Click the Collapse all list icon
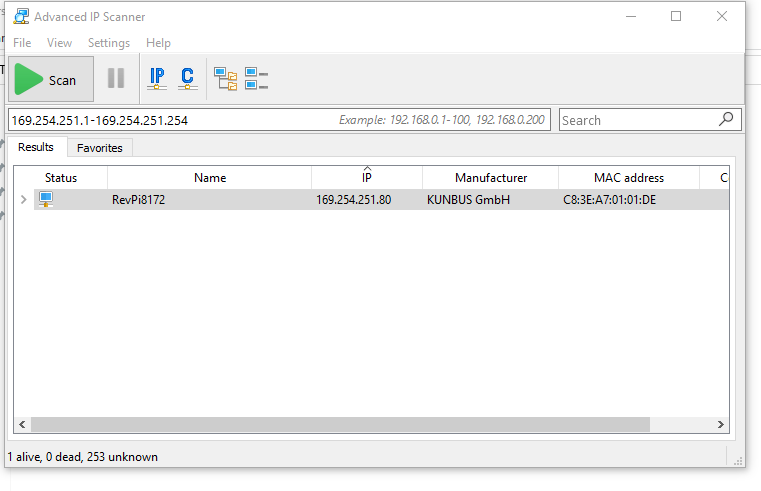The width and height of the screenshot is (761, 491). coord(256,79)
